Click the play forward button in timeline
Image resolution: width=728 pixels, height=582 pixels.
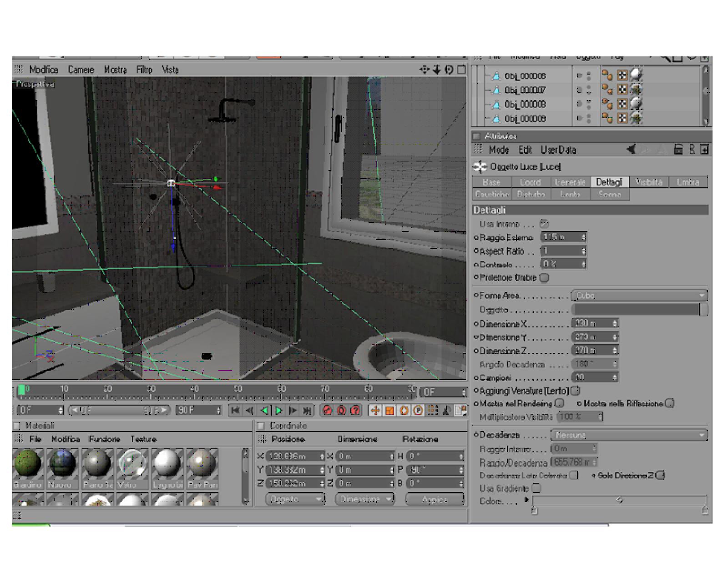click(x=278, y=411)
